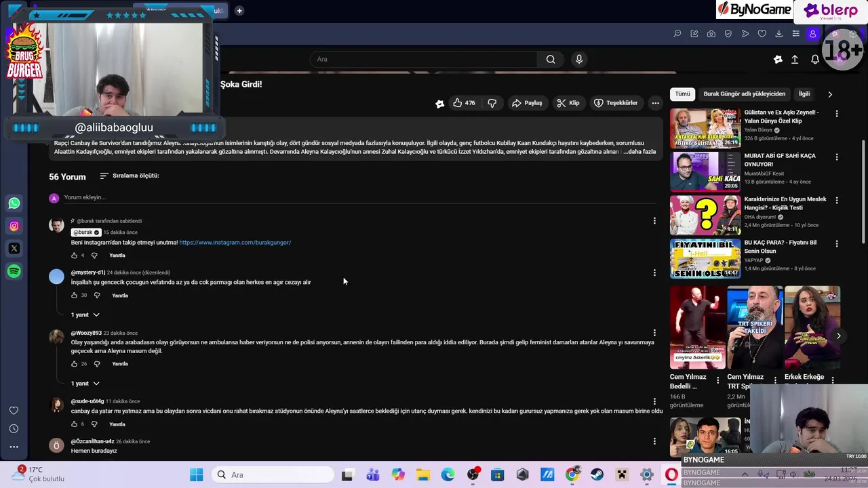Like the pinned @burak comment
Image resolution: width=868 pixels, height=488 pixels.
[x=75, y=256]
